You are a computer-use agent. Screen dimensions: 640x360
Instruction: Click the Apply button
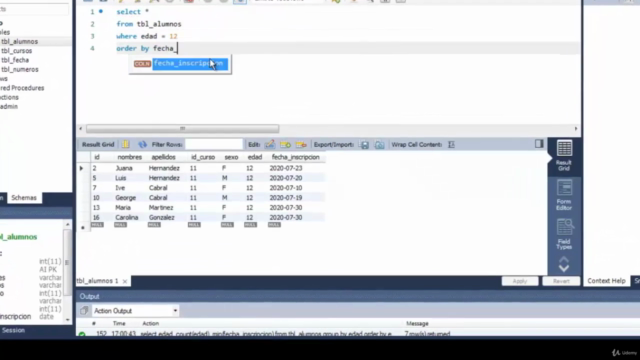[520, 281]
